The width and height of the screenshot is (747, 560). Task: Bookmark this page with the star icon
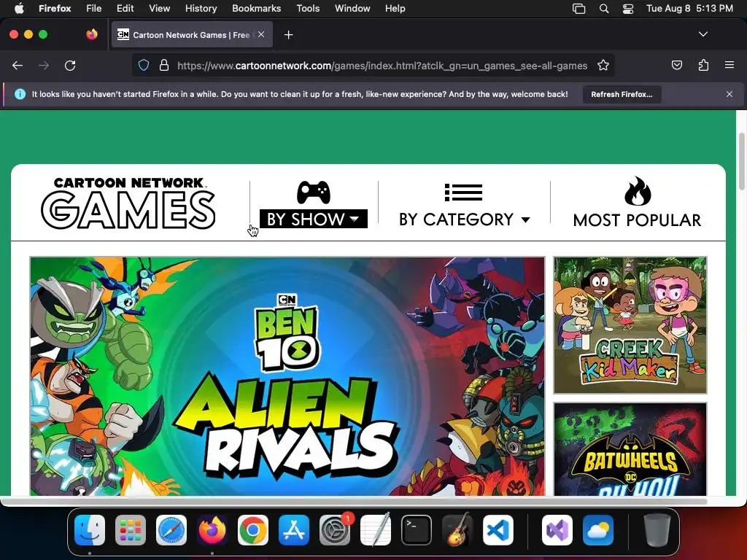[603, 65]
